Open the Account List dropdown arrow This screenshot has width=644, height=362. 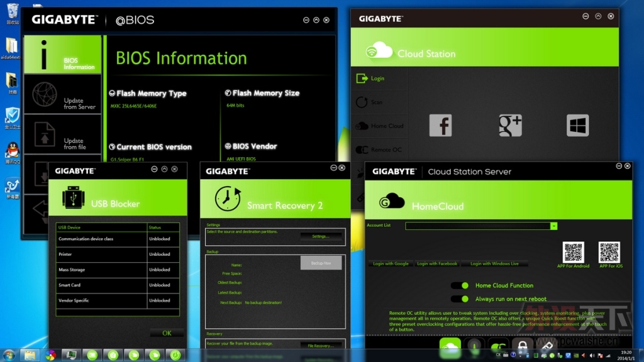pyautogui.click(x=553, y=226)
